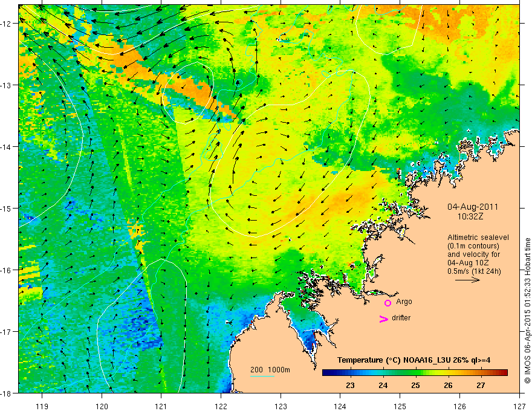Click the cyan 200 1000m depth contour line sample

(x=262, y=376)
